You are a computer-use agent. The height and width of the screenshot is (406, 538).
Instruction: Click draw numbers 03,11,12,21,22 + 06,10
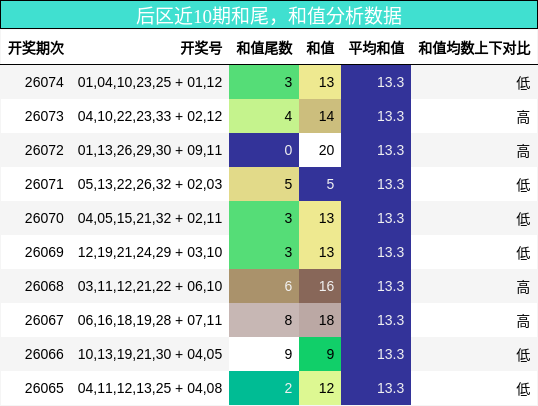pos(150,286)
